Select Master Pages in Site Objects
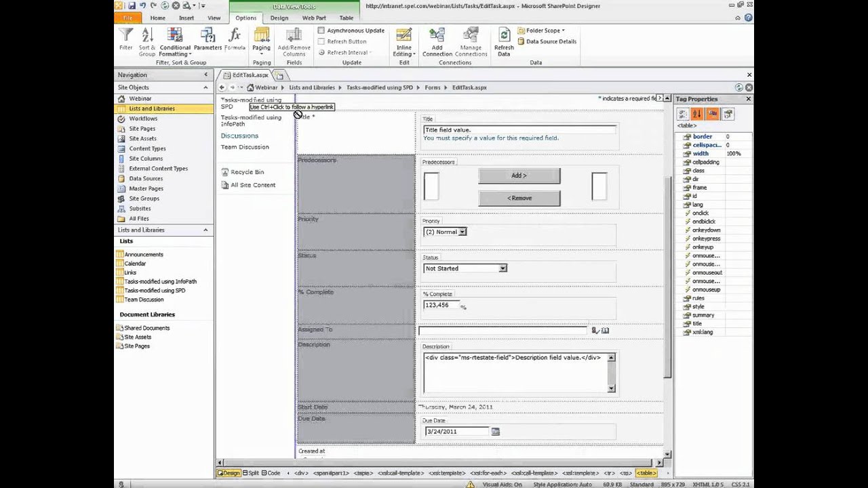This screenshot has width=868, height=488. tap(146, 188)
